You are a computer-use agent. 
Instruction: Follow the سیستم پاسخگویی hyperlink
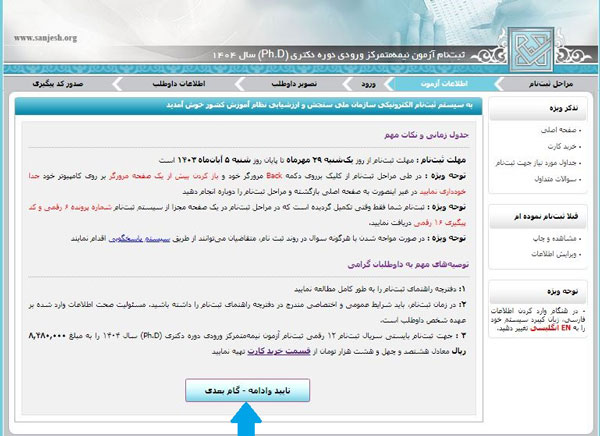(x=139, y=239)
